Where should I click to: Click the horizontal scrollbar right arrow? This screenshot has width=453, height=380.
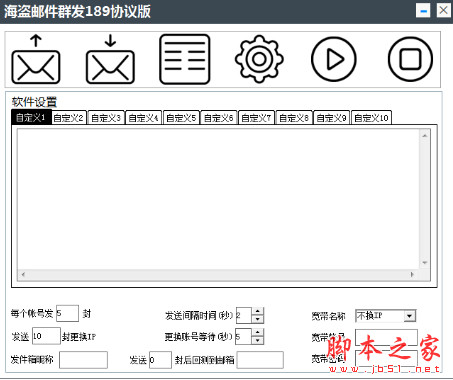point(412,275)
